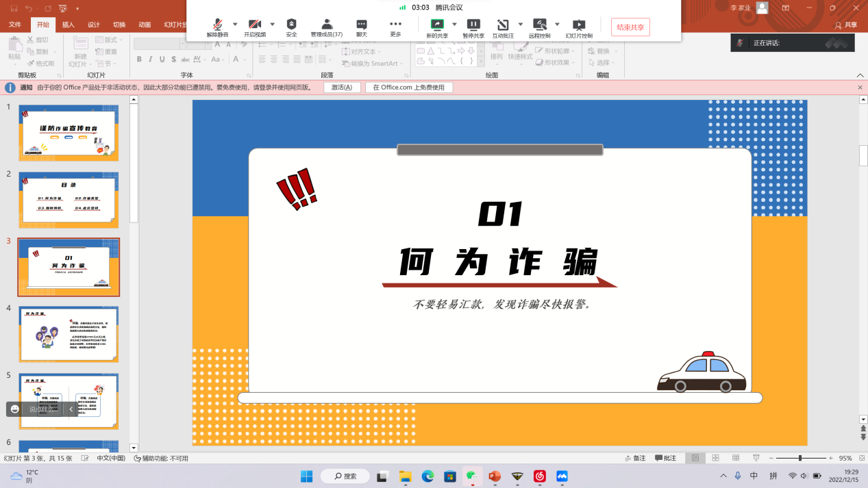This screenshot has height=488, width=868.
Task: Start interactive annotation (互动批注)
Action: (x=504, y=26)
